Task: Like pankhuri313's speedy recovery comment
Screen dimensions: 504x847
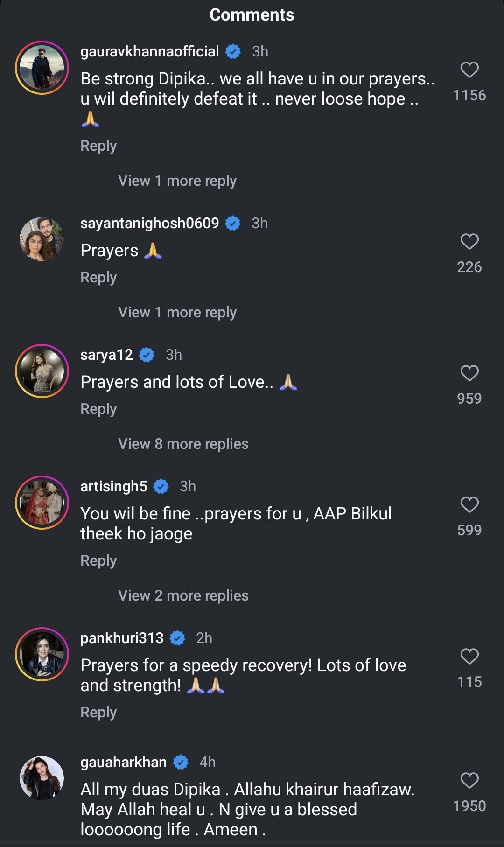Action: click(x=469, y=657)
